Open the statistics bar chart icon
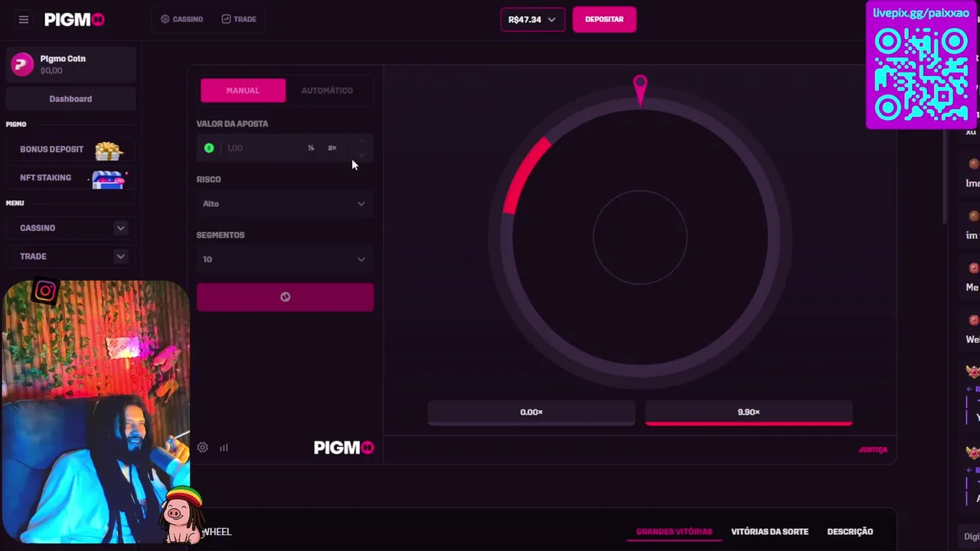The image size is (980, 551). coord(224,448)
